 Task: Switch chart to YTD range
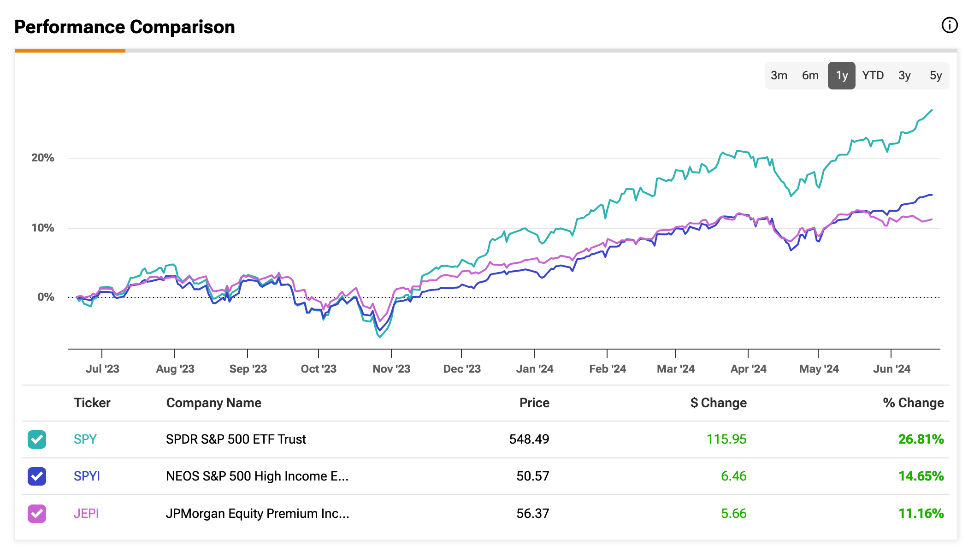click(x=873, y=76)
